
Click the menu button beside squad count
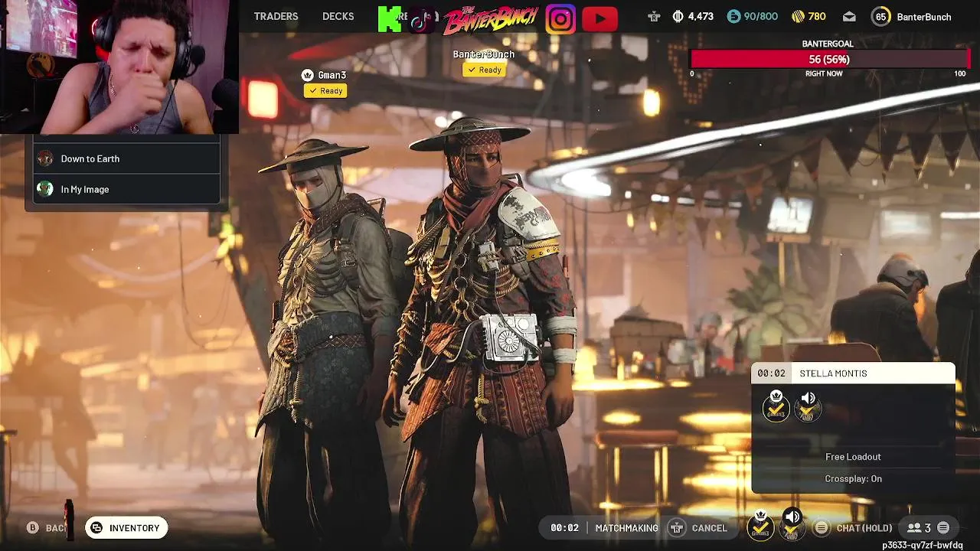pos(943,528)
